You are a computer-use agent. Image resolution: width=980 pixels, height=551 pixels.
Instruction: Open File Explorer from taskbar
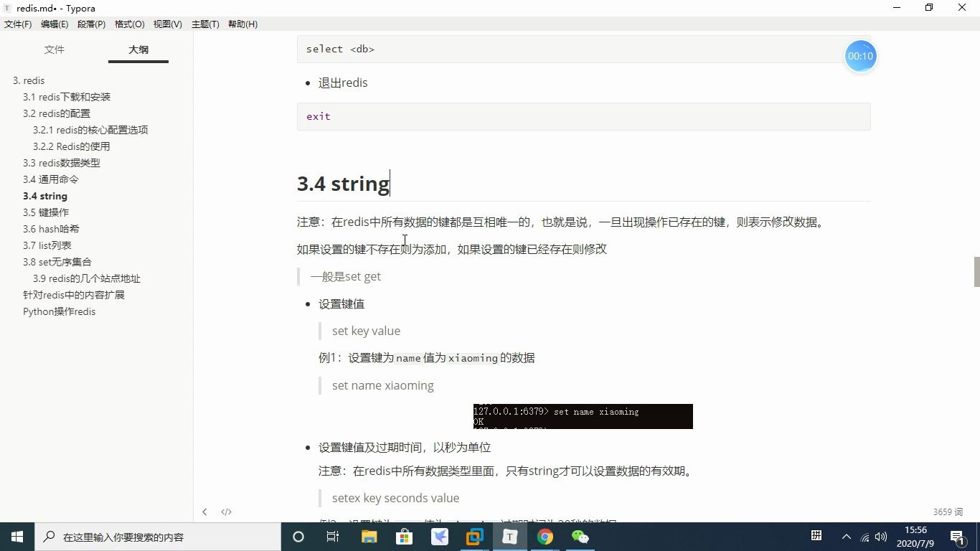[369, 537]
